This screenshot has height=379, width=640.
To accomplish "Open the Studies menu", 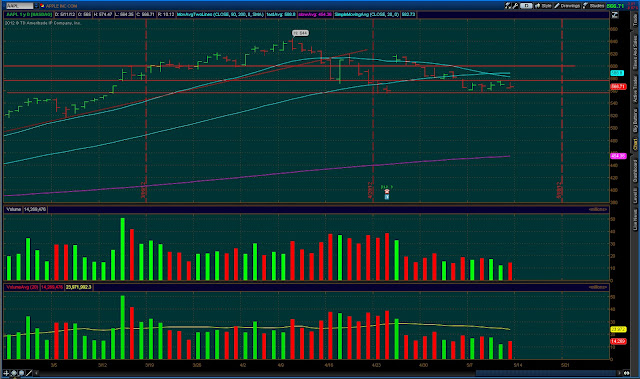I will (593, 6).
